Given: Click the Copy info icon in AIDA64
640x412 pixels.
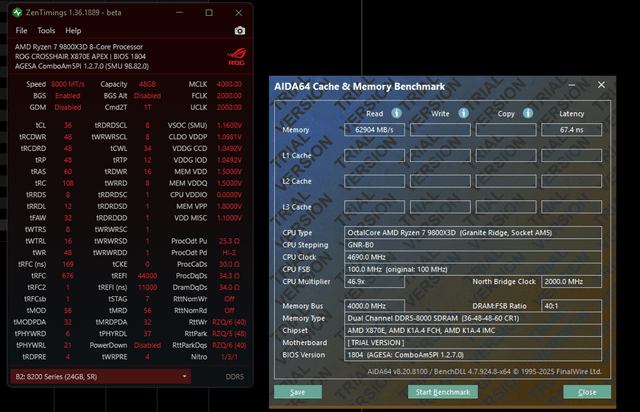Looking at the screenshot, I should click(x=528, y=113).
